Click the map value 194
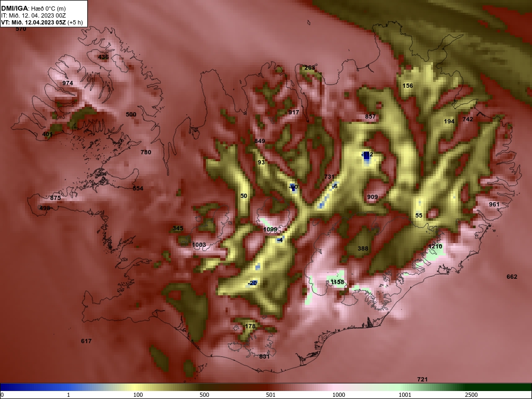 tap(449, 121)
